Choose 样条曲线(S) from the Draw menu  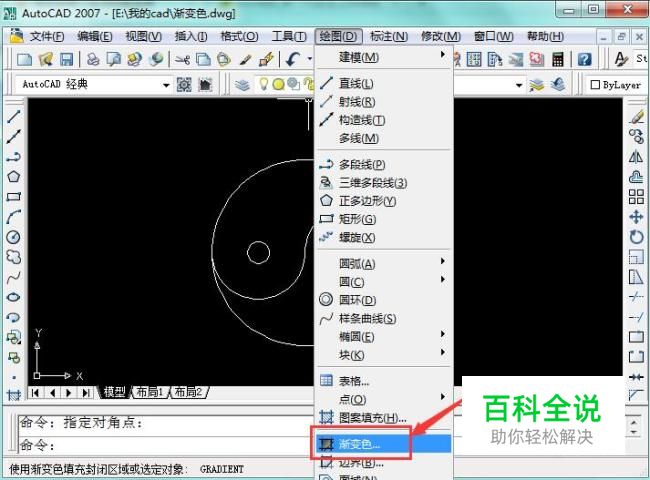tap(383, 318)
